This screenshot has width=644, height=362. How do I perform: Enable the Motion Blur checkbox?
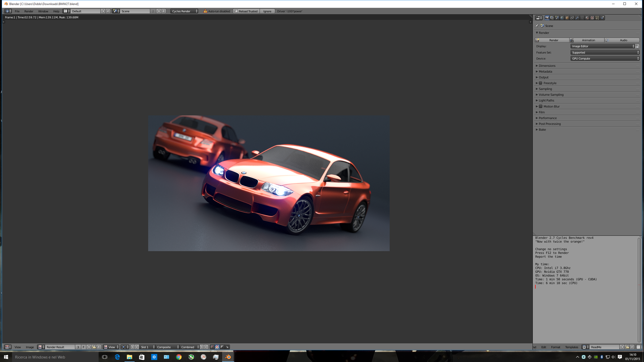point(541,107)
